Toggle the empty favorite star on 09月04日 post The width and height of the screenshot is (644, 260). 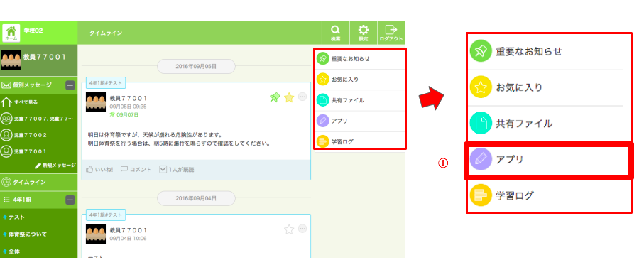[x=289, y=229]
